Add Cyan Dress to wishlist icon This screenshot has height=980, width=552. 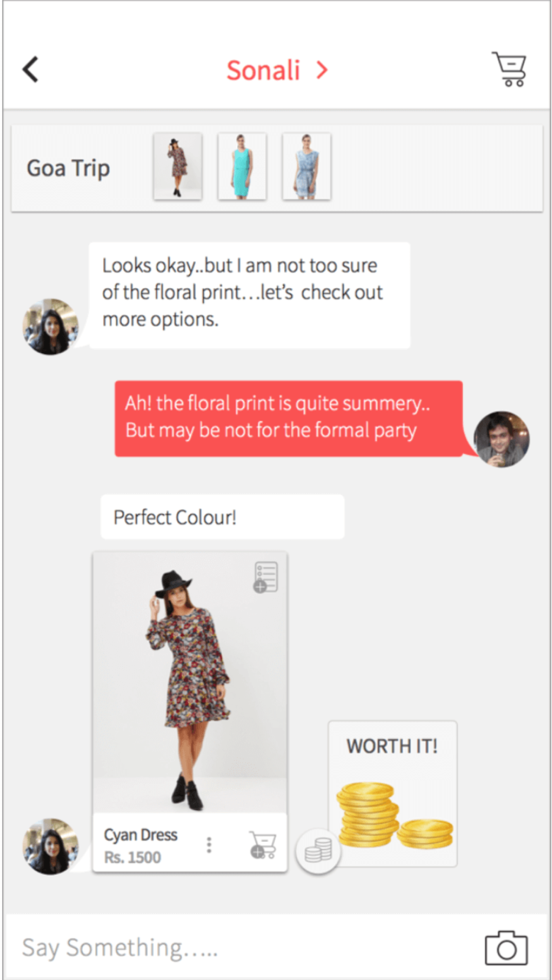[x=266, y=577]
